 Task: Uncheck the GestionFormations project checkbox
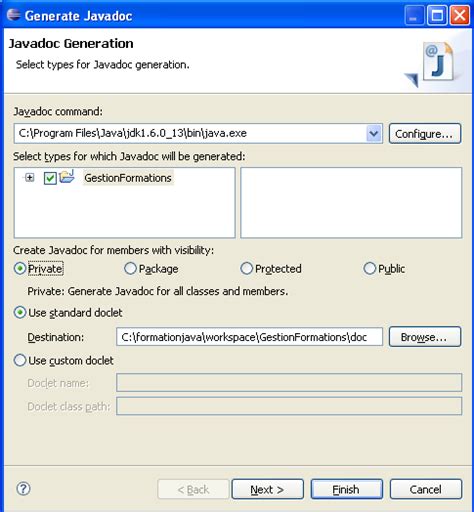point(50,178)
